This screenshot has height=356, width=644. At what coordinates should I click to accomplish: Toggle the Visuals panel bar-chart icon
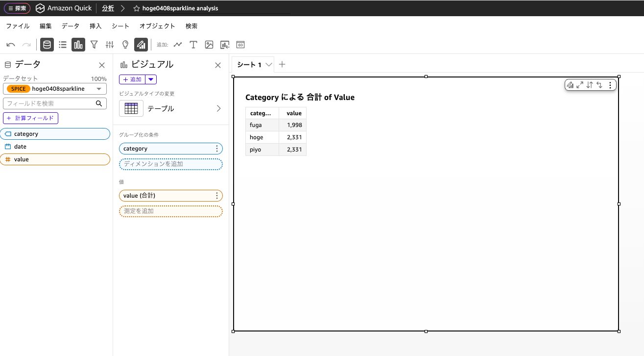point(78,45)
